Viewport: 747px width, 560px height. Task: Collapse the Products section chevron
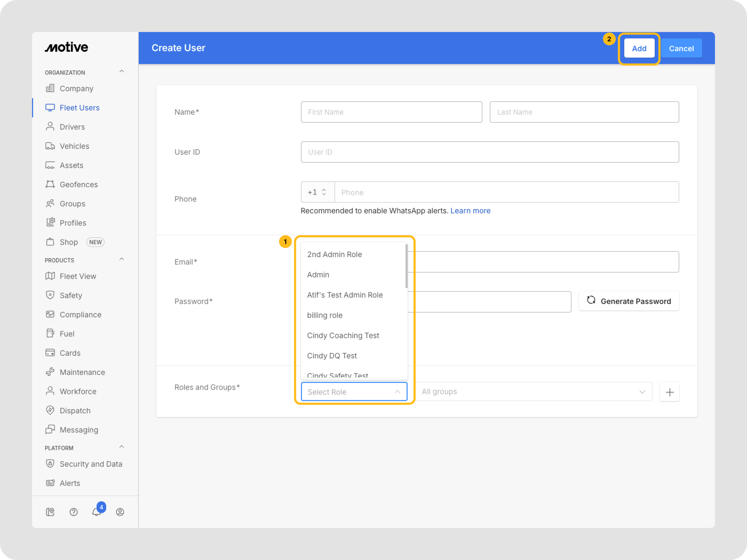(122, 259)
